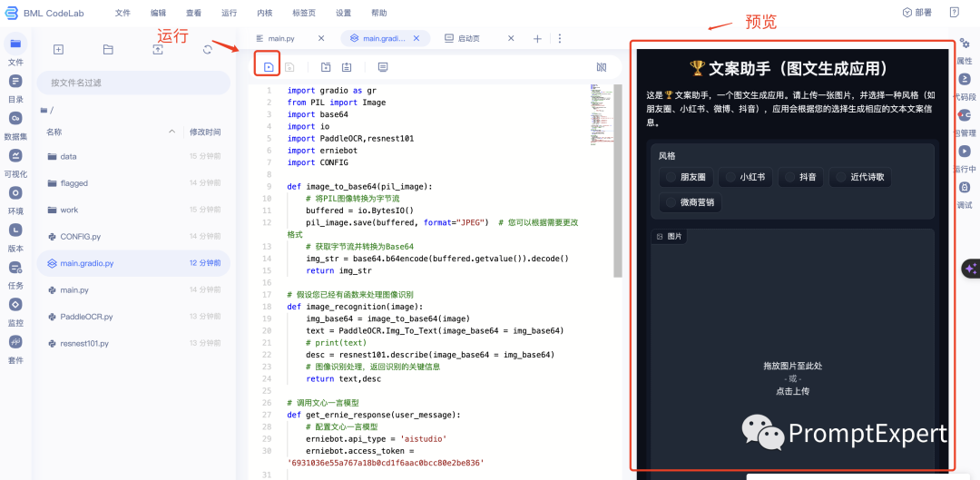This screenshot has height=480, width=980.
Task: Open the 调试 (debug) panel on the right
Action: (965, 193)
